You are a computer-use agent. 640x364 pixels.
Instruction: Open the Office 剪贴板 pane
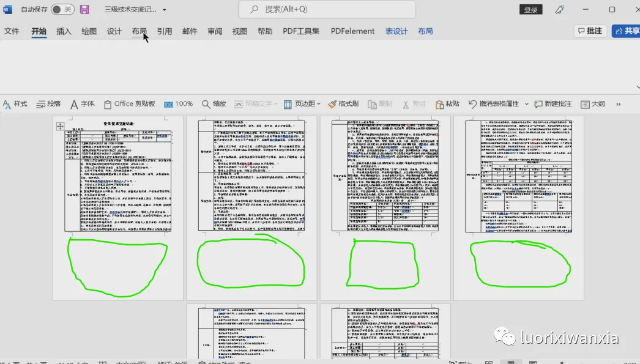coord(129,104)
